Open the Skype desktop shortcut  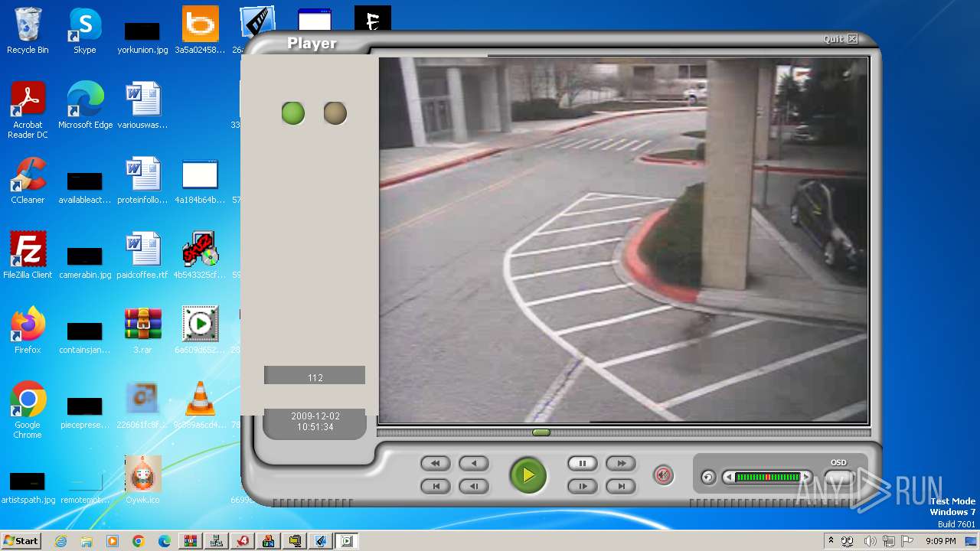[x=85, y=31]
